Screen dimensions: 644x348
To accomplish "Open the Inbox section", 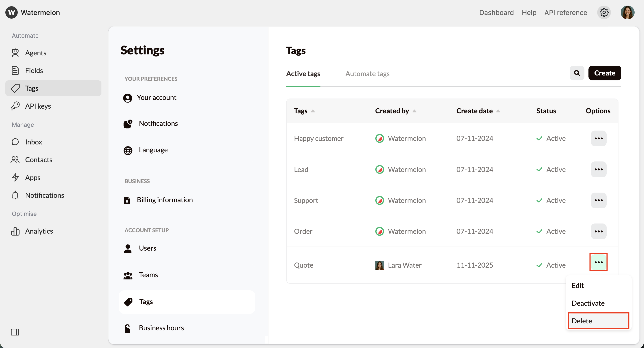I will (34, 142).
